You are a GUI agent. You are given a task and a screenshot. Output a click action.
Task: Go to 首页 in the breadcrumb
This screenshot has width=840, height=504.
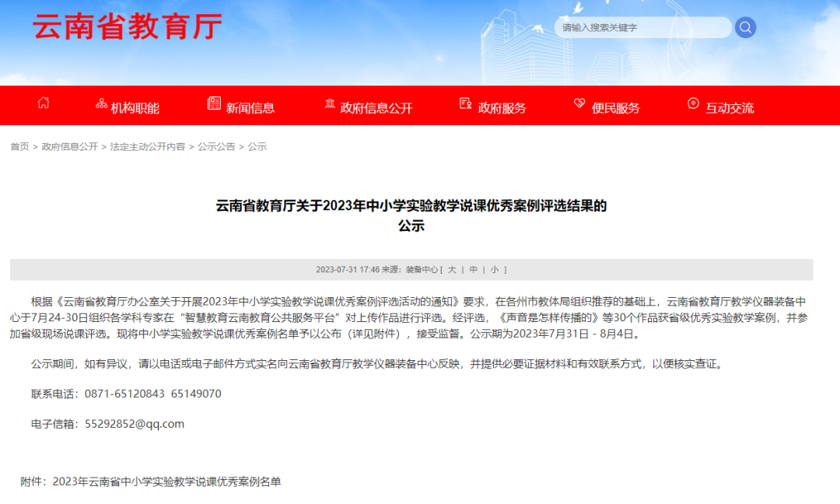click(x=19, y=147)
